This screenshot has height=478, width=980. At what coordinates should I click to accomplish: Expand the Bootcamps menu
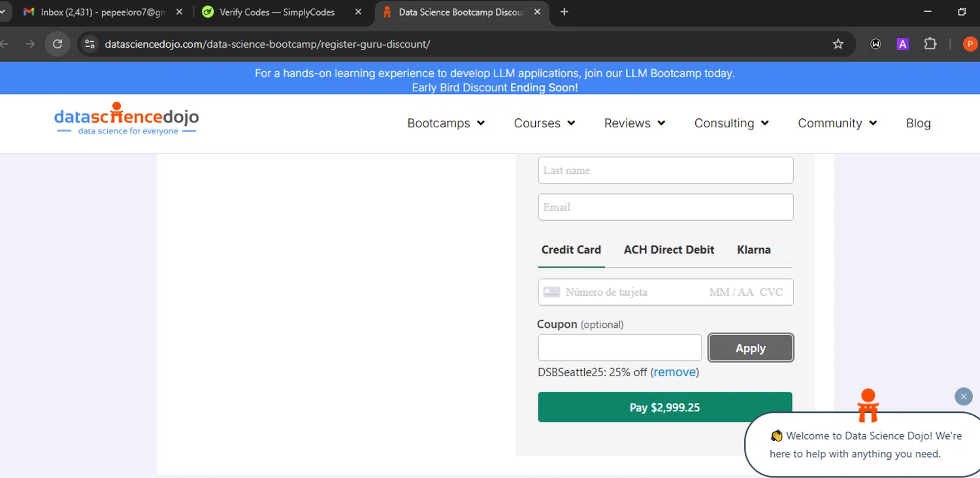[446, 123]
